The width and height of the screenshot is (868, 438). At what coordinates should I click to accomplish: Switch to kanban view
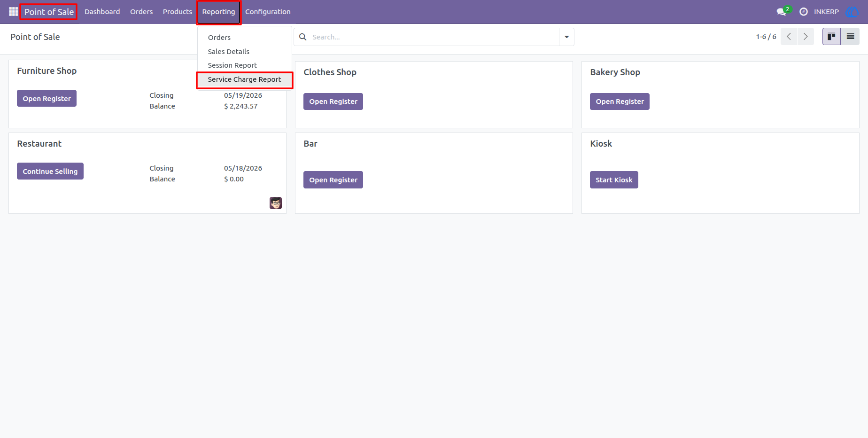point(831,36)
